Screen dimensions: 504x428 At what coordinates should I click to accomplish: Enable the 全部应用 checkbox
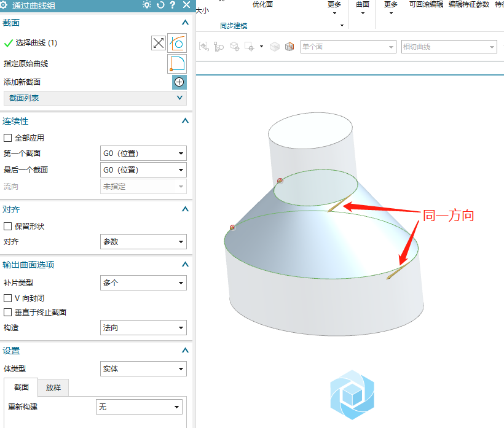[8, 138]
